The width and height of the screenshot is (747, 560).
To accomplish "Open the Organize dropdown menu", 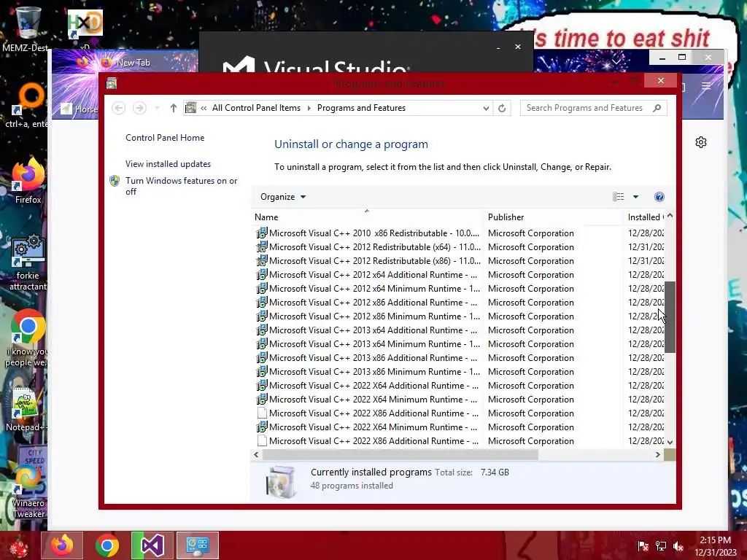I will point(283,197).
